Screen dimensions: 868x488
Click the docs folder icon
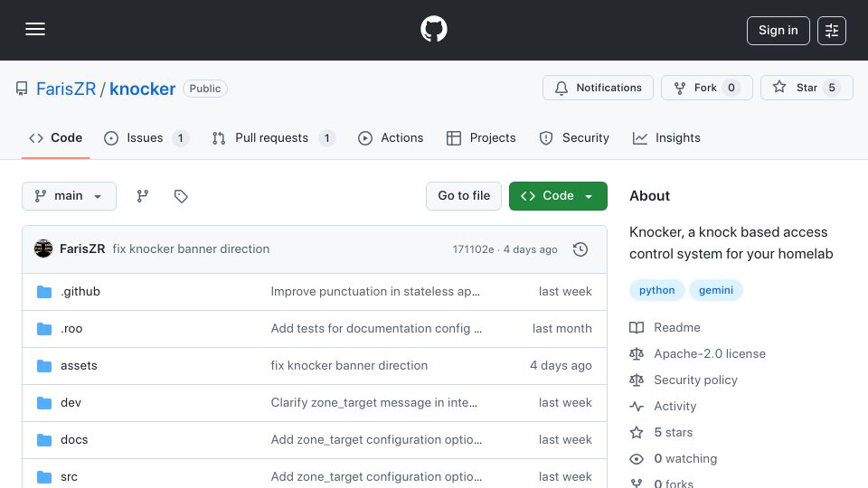(x=44, y=440)
